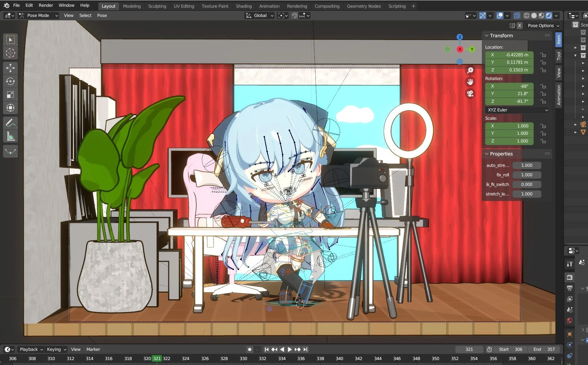
Task: Toggle auto keying record button
Action: [250, 349]
